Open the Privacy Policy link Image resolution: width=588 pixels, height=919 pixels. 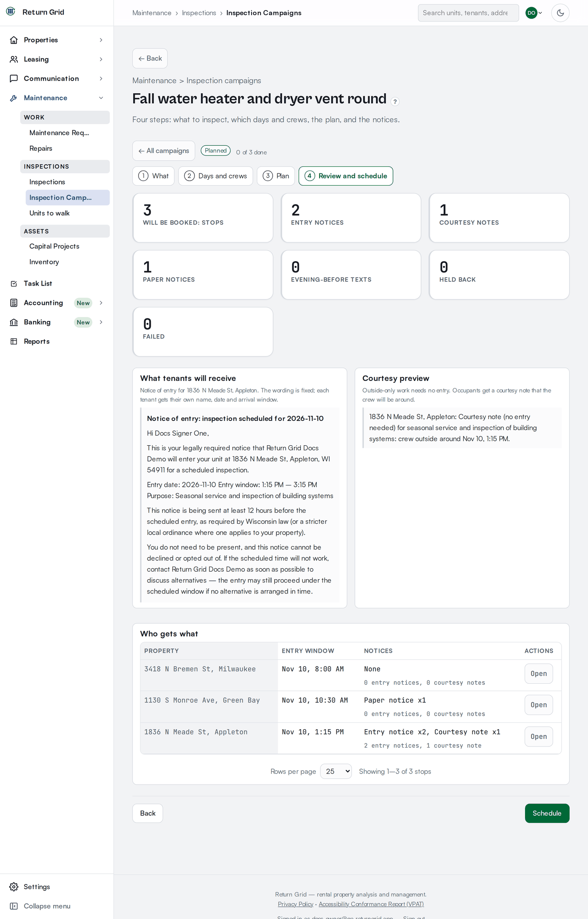(x=296, y=904)
